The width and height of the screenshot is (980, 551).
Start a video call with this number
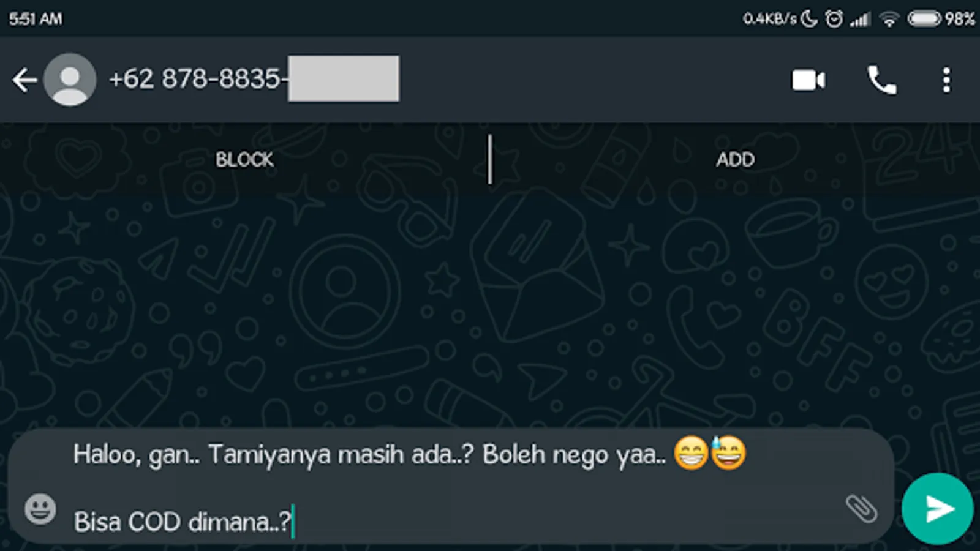coord(809,80)
